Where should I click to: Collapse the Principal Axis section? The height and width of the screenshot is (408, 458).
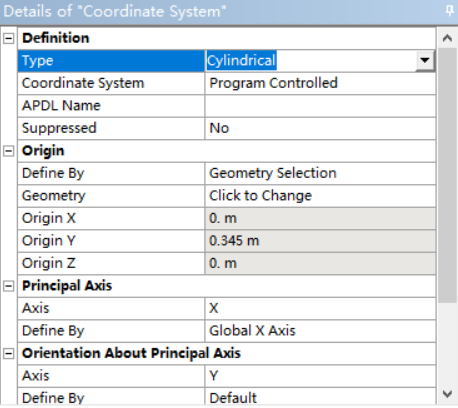pos(9,286)
